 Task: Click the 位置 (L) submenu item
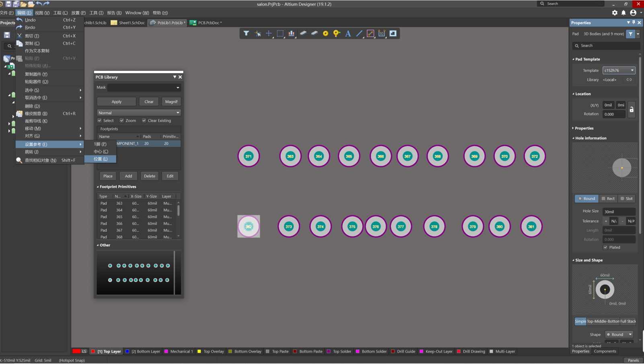100,159
